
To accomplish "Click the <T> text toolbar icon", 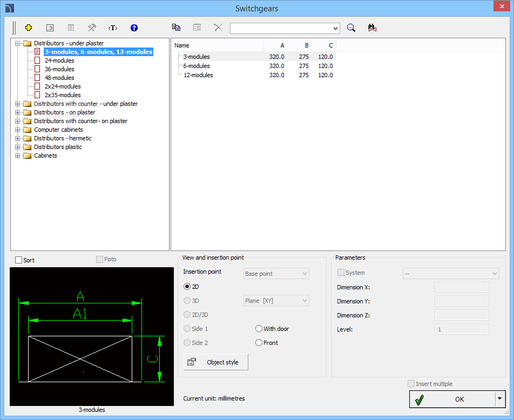I will (x=113, y=28).
